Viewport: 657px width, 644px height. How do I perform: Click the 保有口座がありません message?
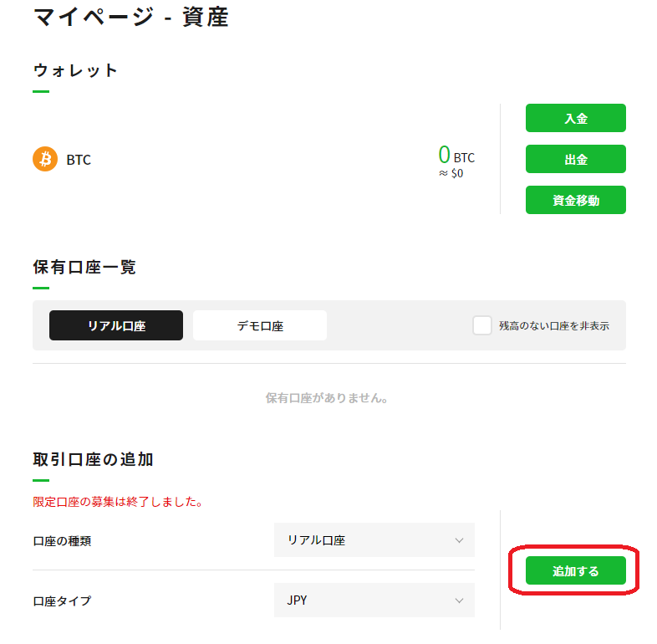326,398
